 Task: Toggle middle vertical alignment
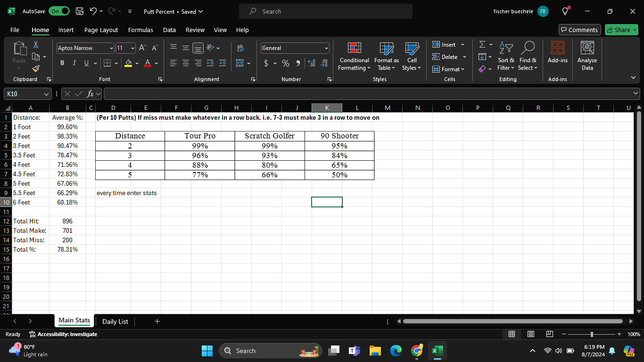click(x=186, y=48)
